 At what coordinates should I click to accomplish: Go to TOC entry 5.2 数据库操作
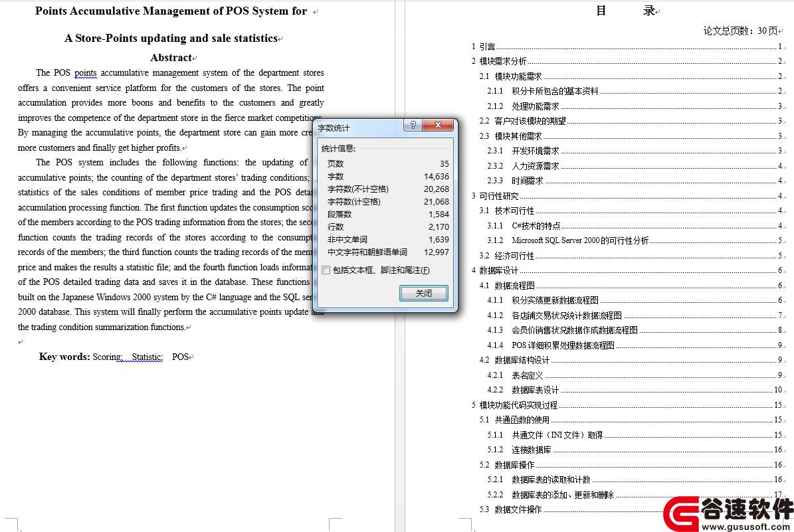[x=631, y=465]
